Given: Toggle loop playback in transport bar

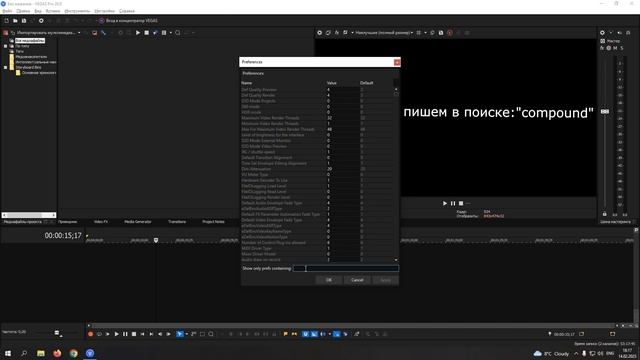Looking at the screenshot, I should (99, 334).
